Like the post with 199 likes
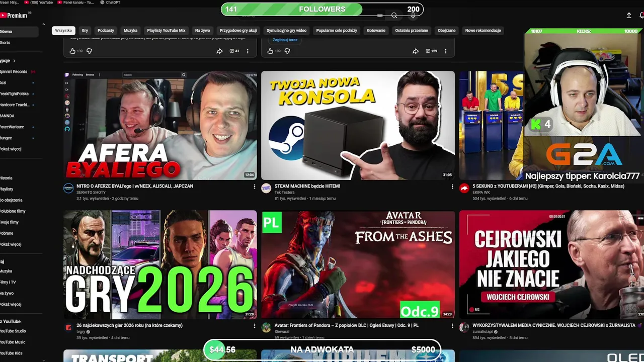 click(x=270, y=51)
